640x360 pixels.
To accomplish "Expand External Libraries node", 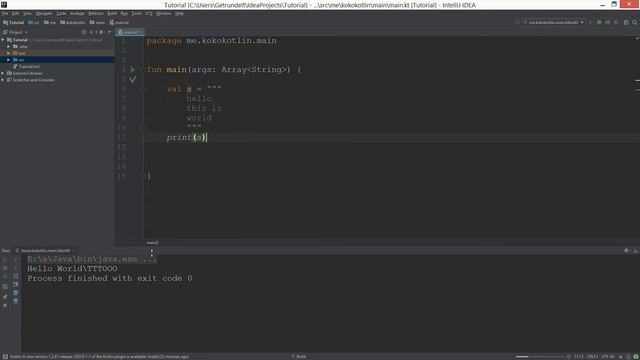I will [x=3, y=73].
